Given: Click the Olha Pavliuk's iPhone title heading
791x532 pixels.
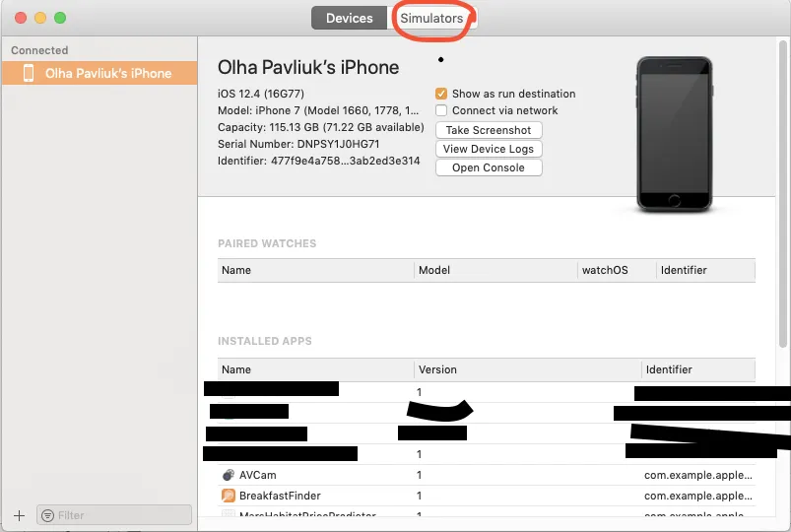Looking at the screenshot, I should tap(308, 67).
